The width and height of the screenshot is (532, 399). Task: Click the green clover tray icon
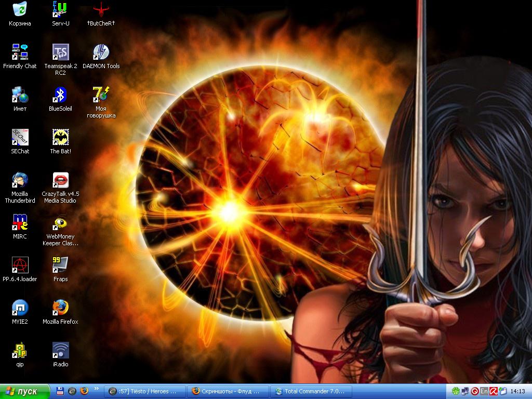(455, 391)
